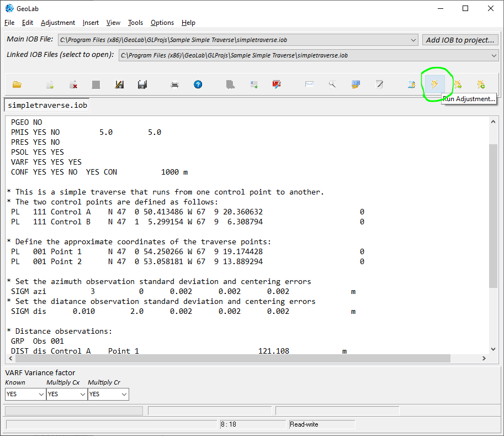Click the PL 111 Control A line
This screenshot has width=504, height=436.
point(187,212)
